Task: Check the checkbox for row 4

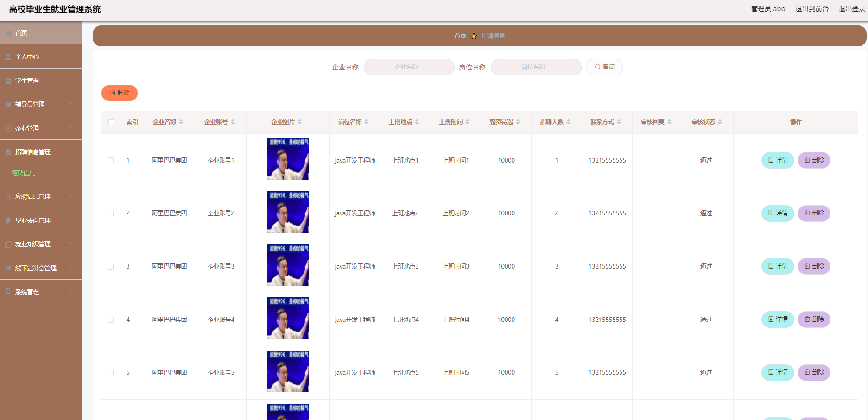Action: point(111,320)
